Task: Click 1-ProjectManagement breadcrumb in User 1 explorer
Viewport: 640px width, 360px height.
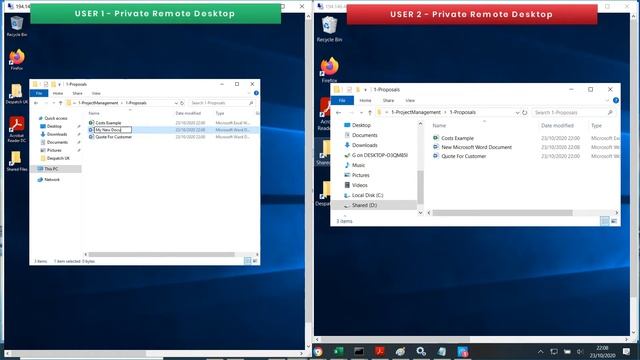Action: 98,103
